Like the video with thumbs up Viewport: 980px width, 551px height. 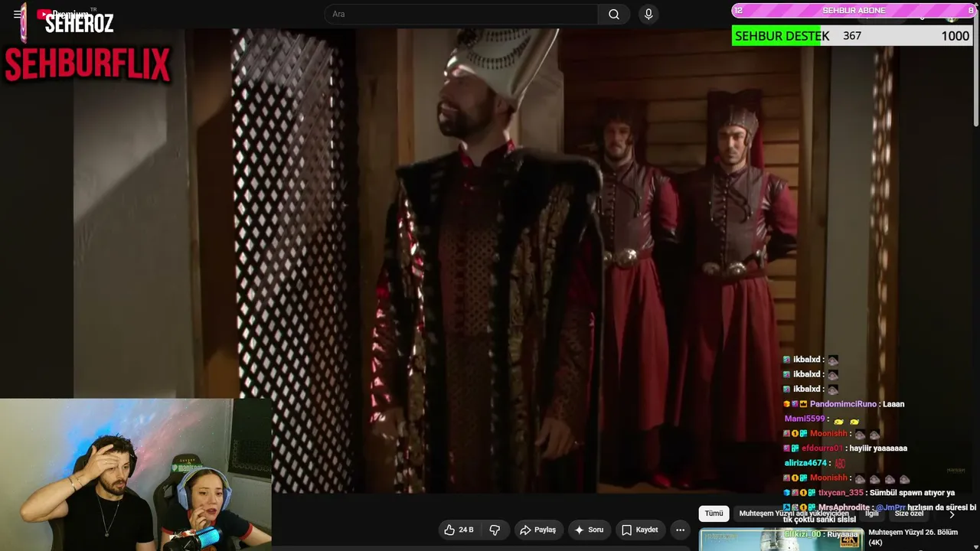tap(459, 530)
